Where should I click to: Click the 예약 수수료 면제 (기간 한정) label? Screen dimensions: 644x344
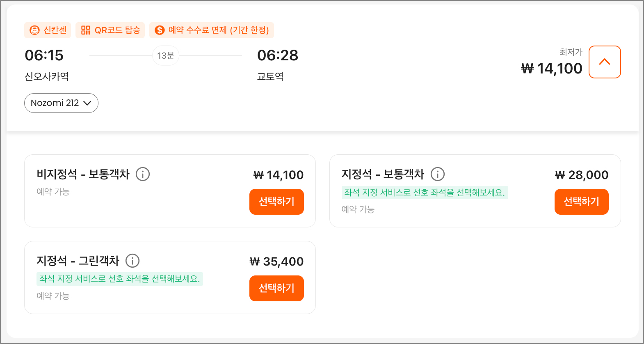click(218, 30)
